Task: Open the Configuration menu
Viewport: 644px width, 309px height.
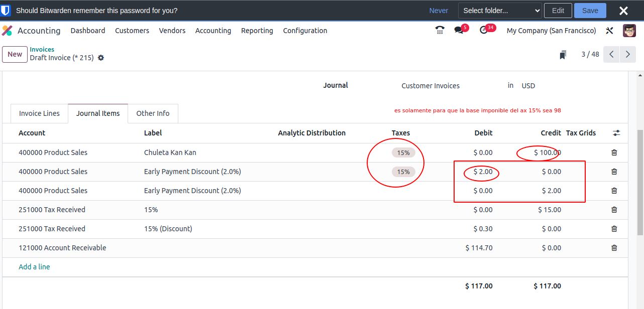Action: point(305,31)
